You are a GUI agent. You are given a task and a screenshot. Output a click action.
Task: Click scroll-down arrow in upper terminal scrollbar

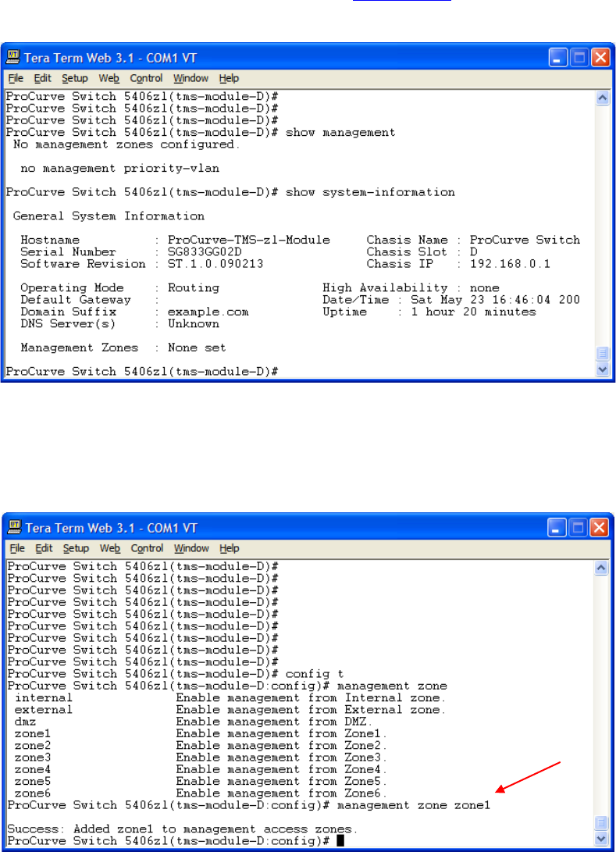(x=603, y=369)
